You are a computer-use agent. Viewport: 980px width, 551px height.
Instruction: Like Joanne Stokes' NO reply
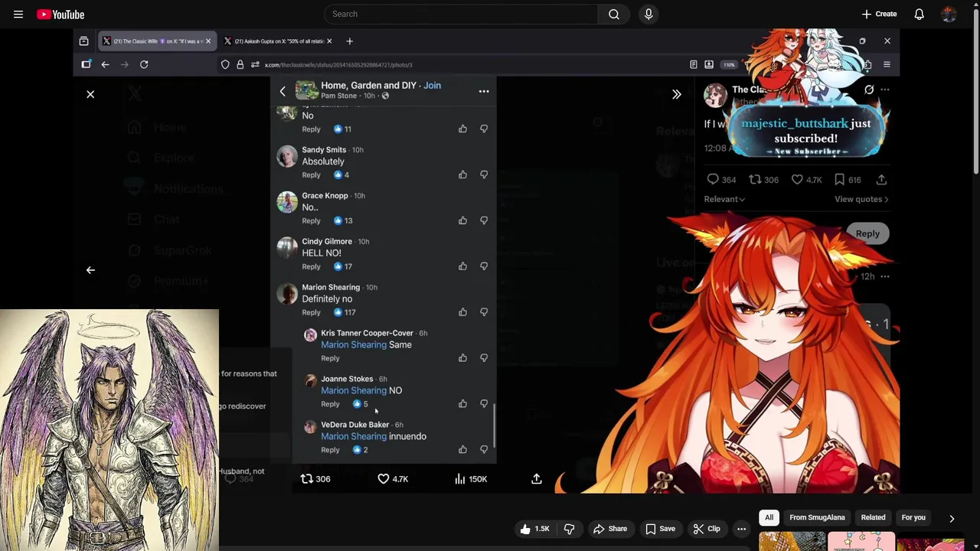[462, 403]
